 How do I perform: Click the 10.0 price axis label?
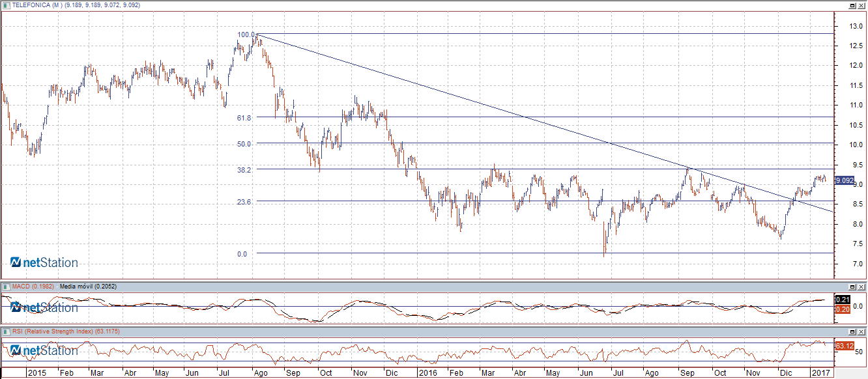tap(855, 145)
